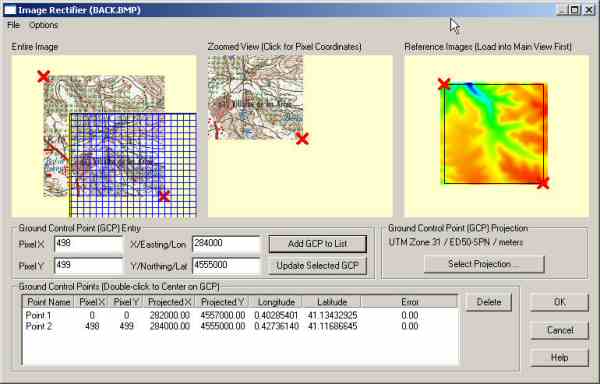Click red X marker at top-left of Entire Image
The image size is (600, 384).
(44, 76)
